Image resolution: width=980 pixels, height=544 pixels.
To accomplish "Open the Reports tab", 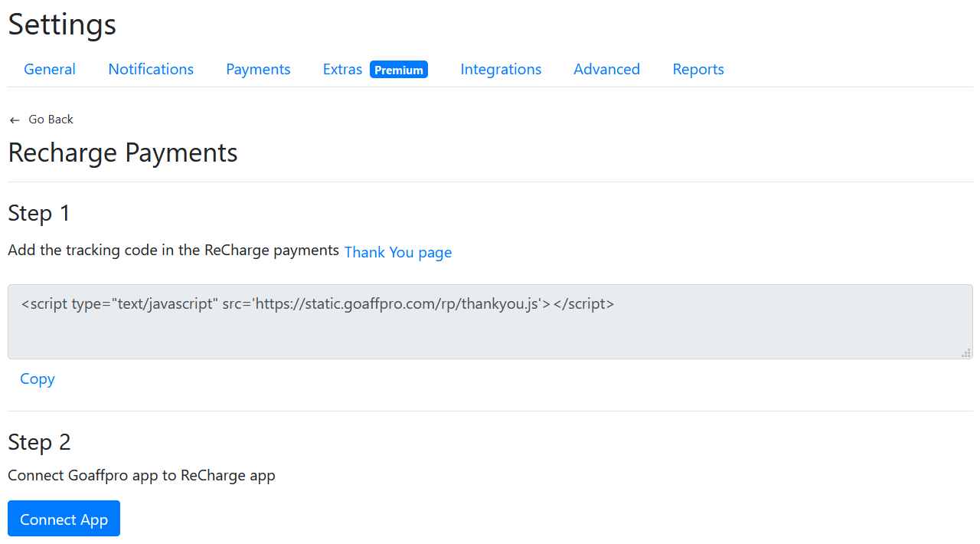I will pyautogui.click(x=698, y=69).
